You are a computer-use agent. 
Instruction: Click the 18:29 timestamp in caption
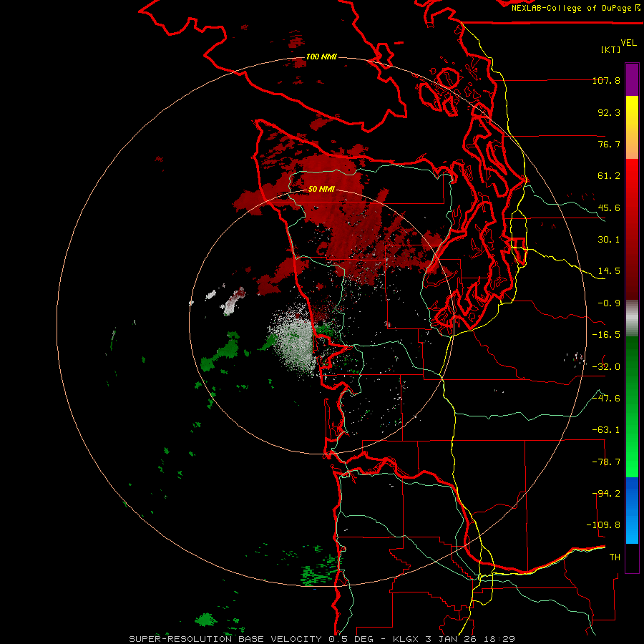pos(499,639)
